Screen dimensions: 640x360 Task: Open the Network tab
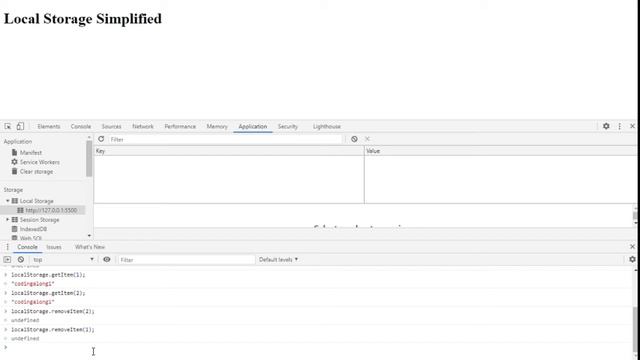[143, 127]
